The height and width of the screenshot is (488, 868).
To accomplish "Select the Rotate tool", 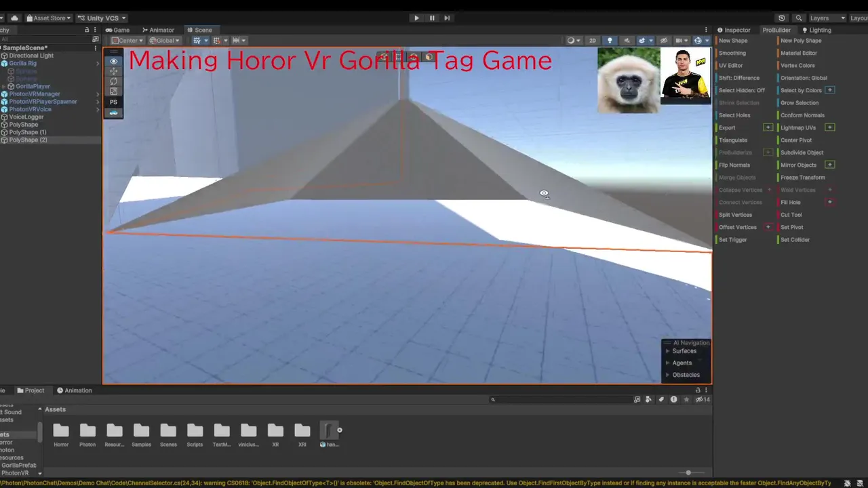I will pos(113,81).
